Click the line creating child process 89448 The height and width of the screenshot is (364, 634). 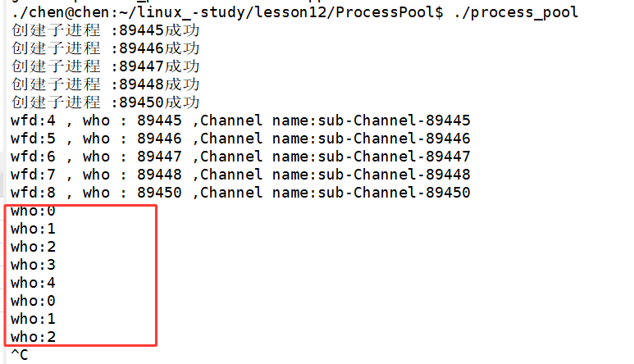click(x=105, y=84)
